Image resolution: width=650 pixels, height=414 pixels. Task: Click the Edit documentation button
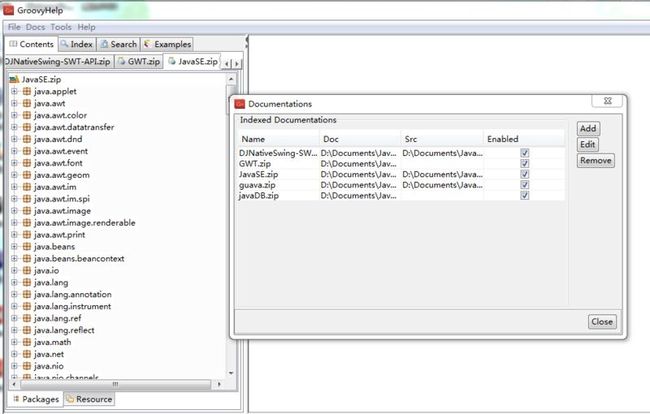point(587,144)
